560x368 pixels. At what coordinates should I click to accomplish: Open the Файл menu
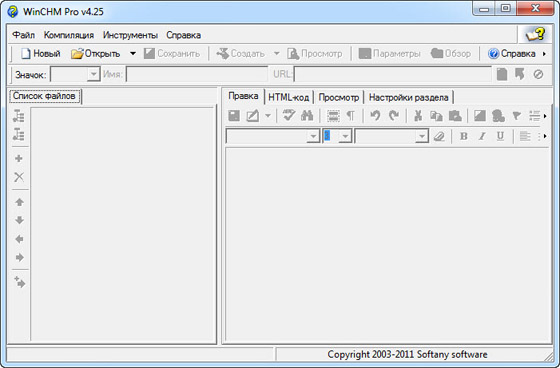coord(24,35)
